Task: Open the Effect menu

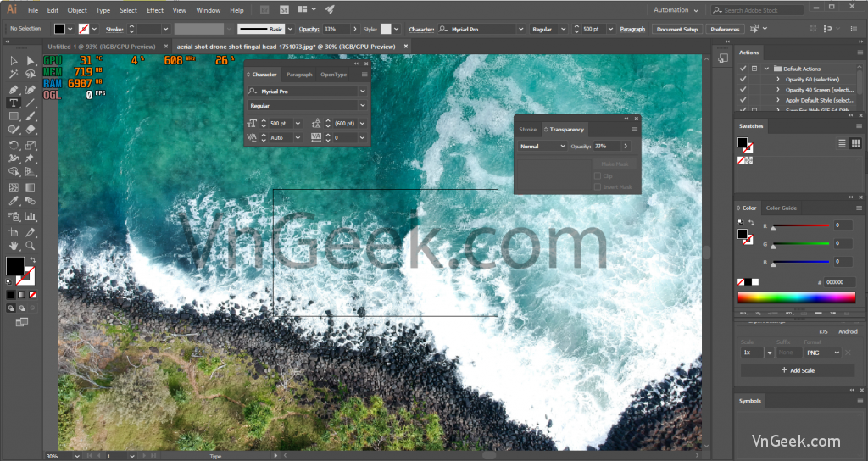Action: tap(155, 10)
